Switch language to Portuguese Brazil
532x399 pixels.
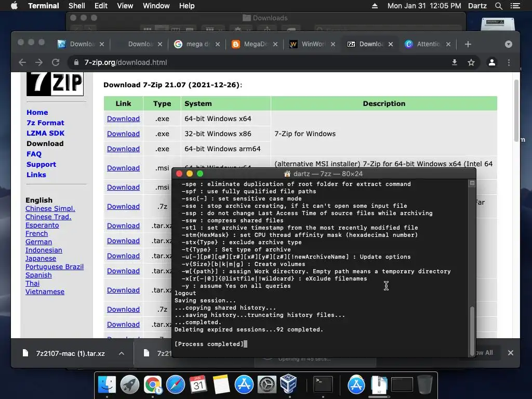[54, 267]
